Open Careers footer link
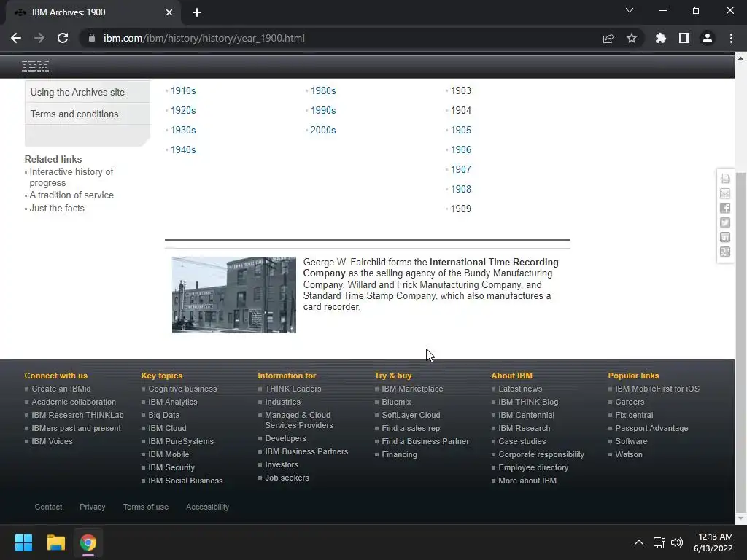The height and width of the screenshot is (560, 747). (630, 402)
